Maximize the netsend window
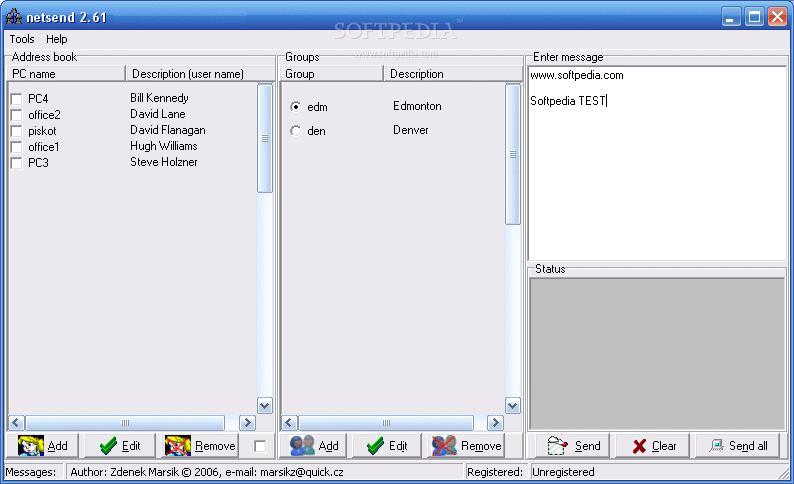This screenshot has width=794, height=484. tap(754, 17)
